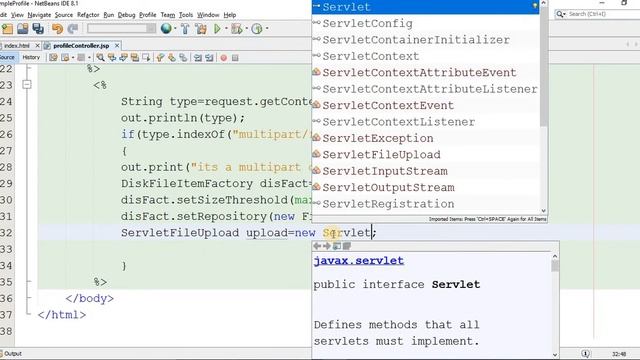Run the project with the green play icon
Image resolution: width=640 pixels, height=360 pixels.
(x=217, y=29)
